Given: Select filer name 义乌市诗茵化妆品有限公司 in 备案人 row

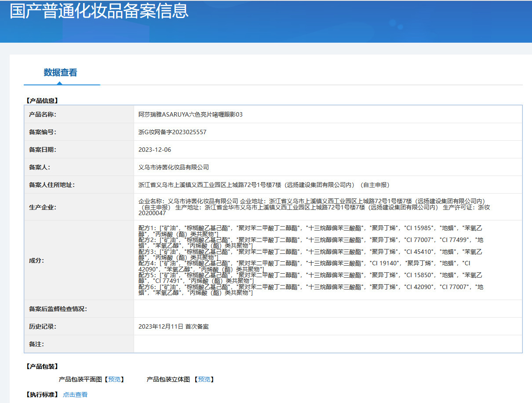Looking at the screenshot, I should [174, 167].
